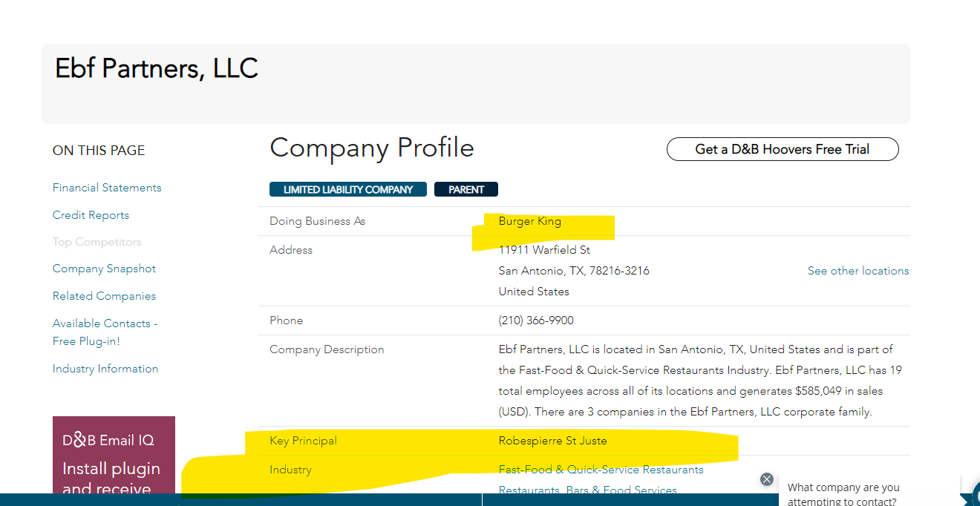Select the Company Profile heading
Image resolution: width=980 pixels, height=506 pixels.
tap(372, 148)
